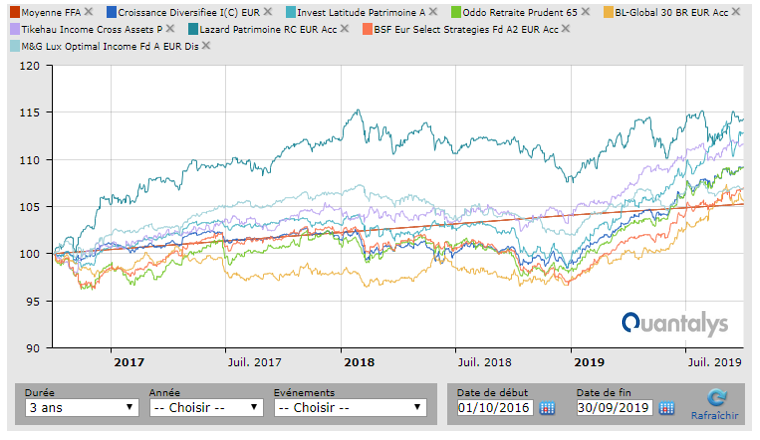Click the Oddo Retraite Prudent 65 label
This screenshot has width=760, height=440.
(520, 12)
